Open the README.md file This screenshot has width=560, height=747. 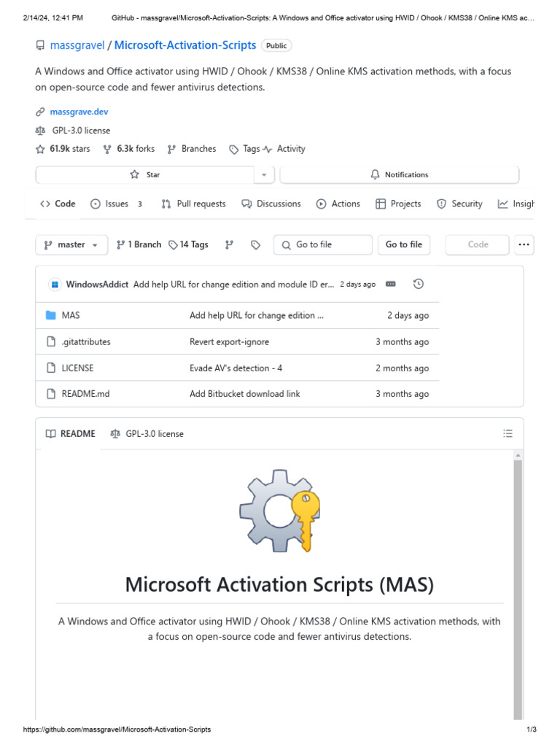coord(86,394)
